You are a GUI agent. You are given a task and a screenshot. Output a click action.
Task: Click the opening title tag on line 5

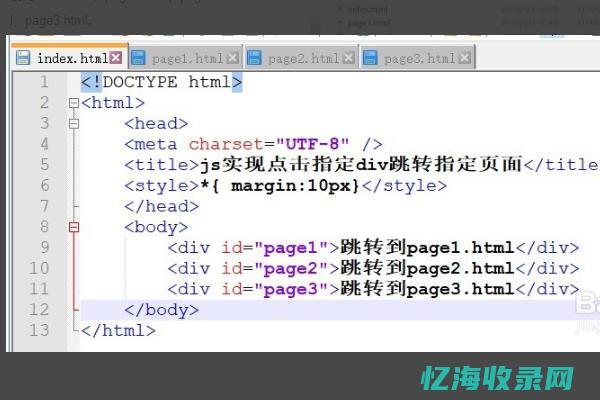coord(161,165)
